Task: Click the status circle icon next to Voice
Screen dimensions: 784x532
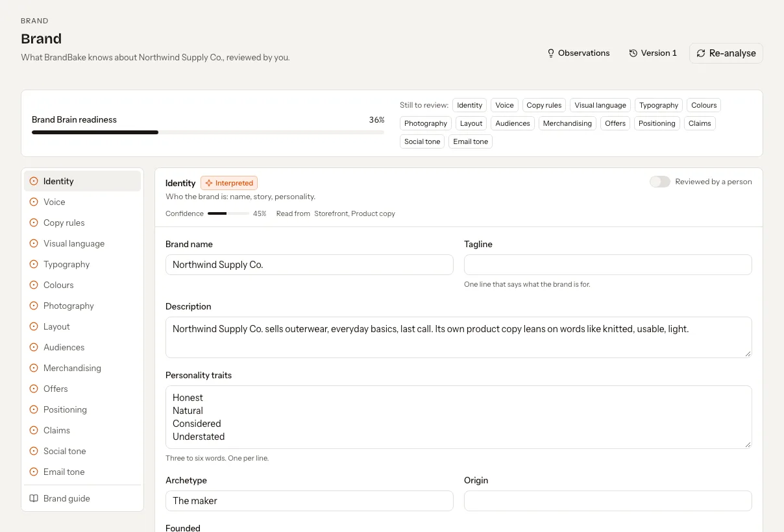Action: (x=34, y=202)
